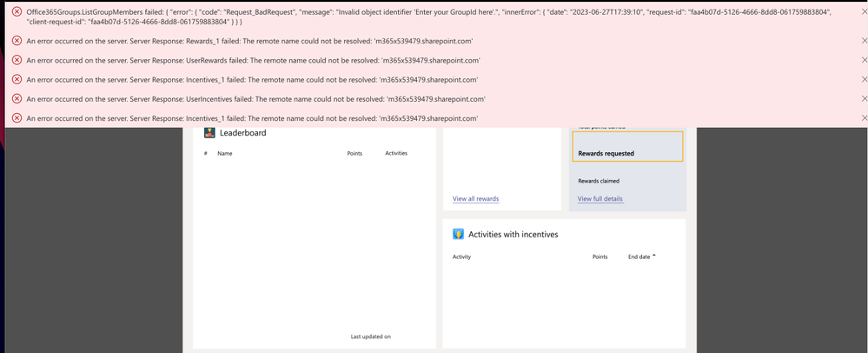Click the Leaderboard heading
This screenshot has width=868, height=353.
(243, 133)
